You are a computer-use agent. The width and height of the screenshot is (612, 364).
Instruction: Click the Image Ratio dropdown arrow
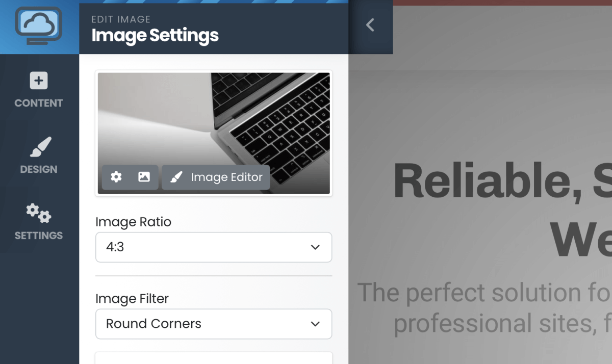coord(315,247)
